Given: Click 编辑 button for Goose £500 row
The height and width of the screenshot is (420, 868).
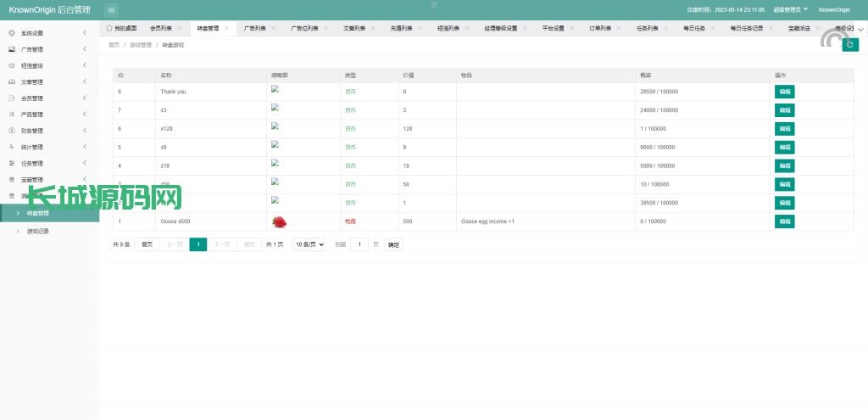Looking at the screenshot, I should (x=784, y=221).
